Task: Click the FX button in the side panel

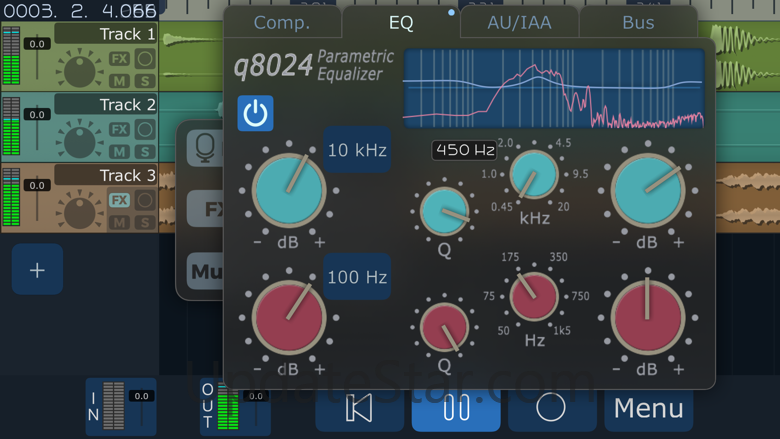Action: [205, 209]
